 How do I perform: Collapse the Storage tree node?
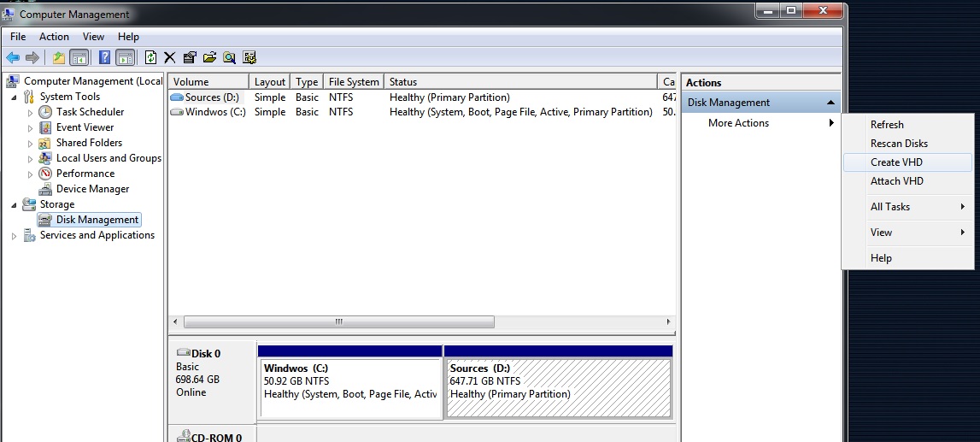tap(14, 204)
